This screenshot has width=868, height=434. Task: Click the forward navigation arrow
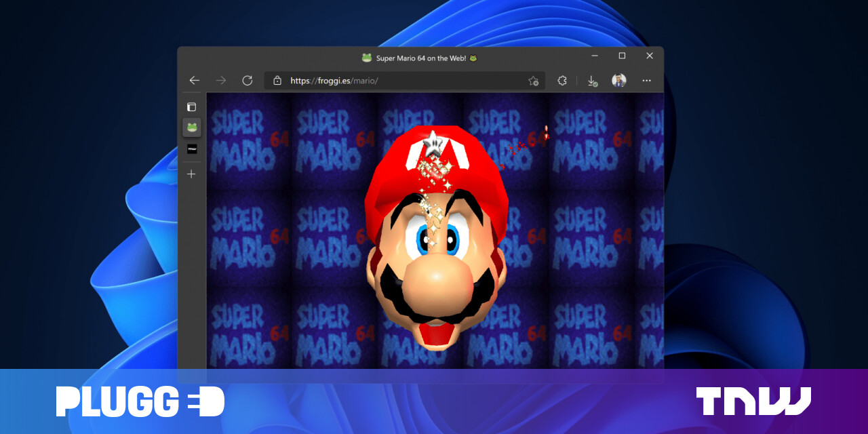tap(220, 80)
